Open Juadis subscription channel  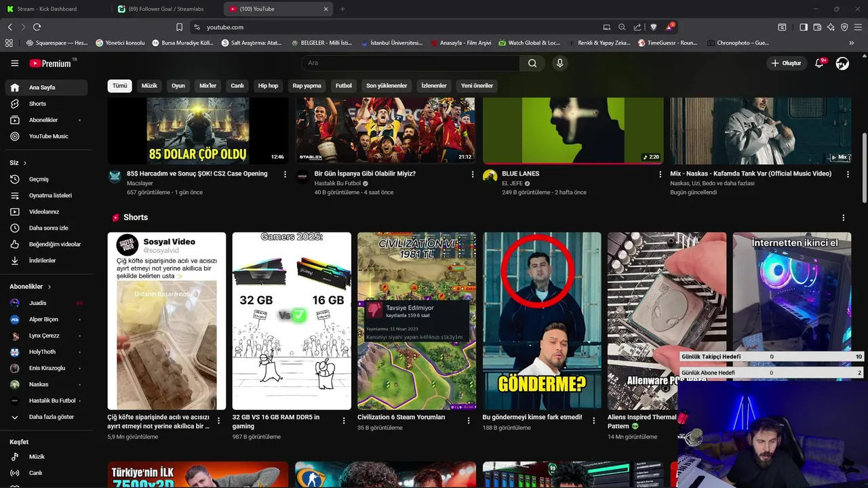point(46,303)
